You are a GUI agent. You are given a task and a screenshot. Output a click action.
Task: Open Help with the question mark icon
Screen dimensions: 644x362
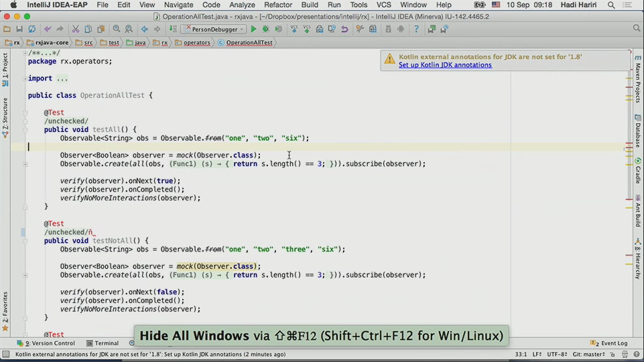[x=416, y=29]
